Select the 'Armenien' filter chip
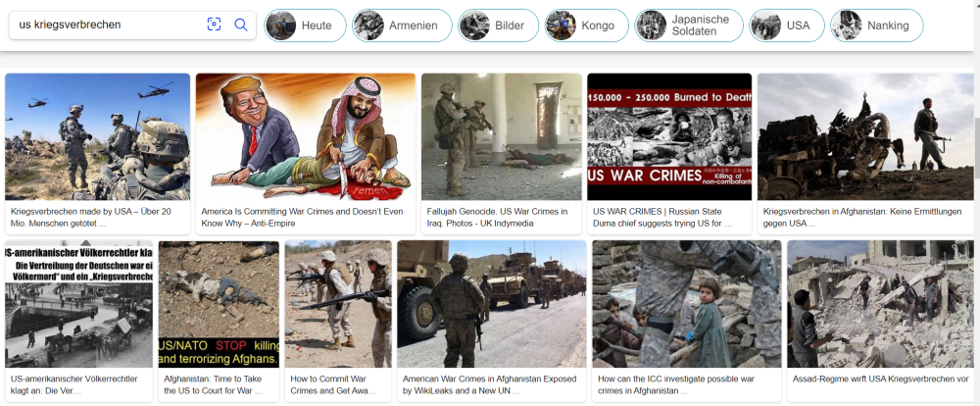 402,25
